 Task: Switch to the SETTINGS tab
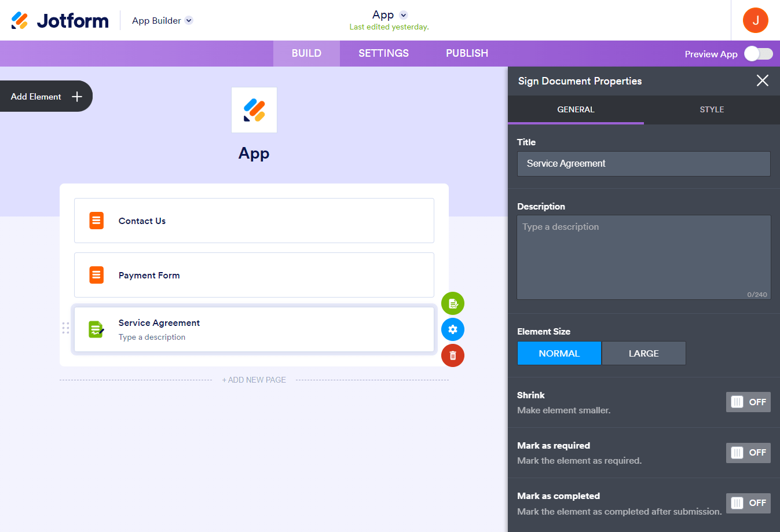(x=383, y=53)
